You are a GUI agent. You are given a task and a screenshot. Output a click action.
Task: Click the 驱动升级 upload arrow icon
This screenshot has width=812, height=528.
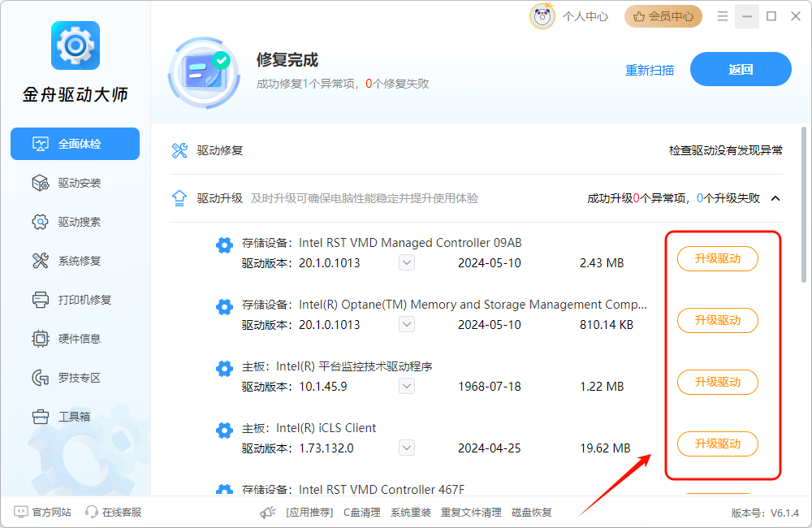pyautogui.click(x=179, y=198)
